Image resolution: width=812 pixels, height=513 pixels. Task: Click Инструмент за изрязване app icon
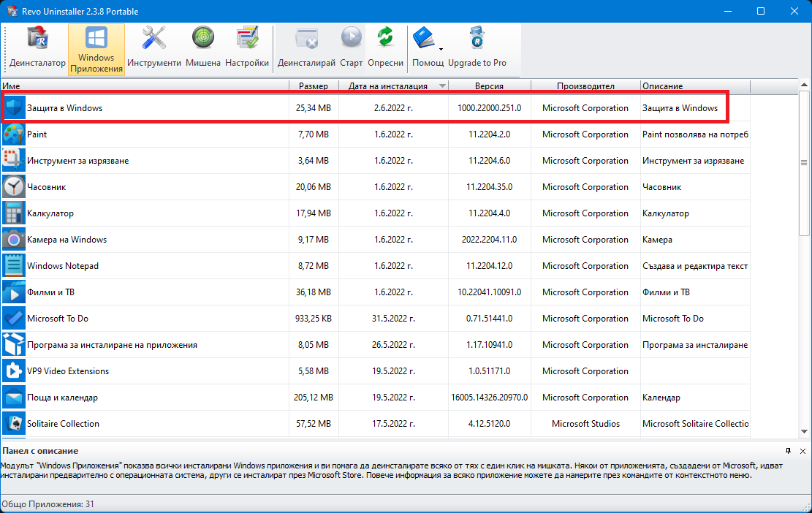[x=14, y=161]
